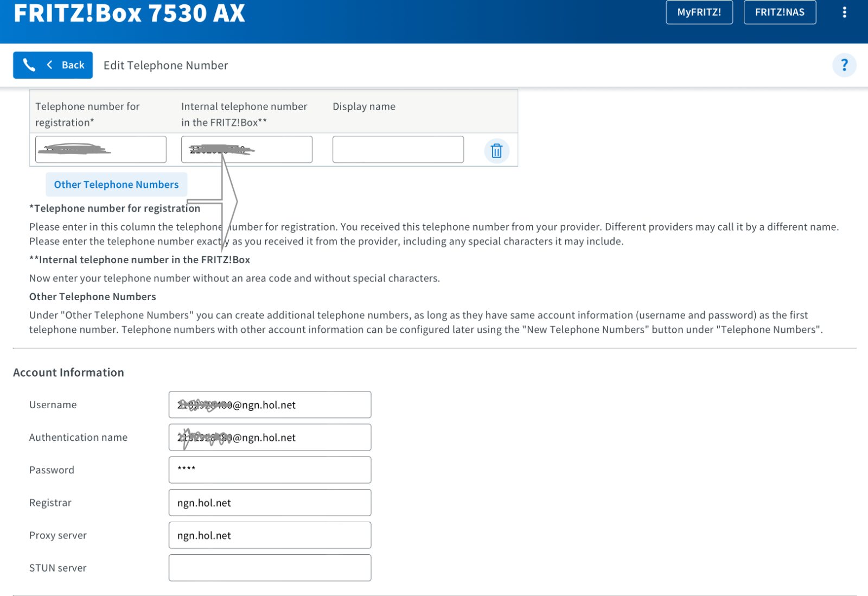Click the Authentication name label

point(78,438)
